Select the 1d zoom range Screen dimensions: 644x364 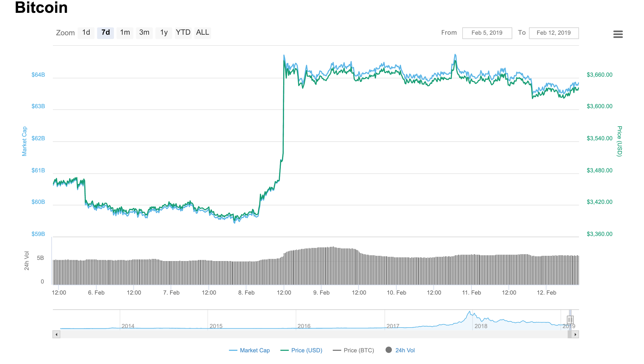coord(86,33)
